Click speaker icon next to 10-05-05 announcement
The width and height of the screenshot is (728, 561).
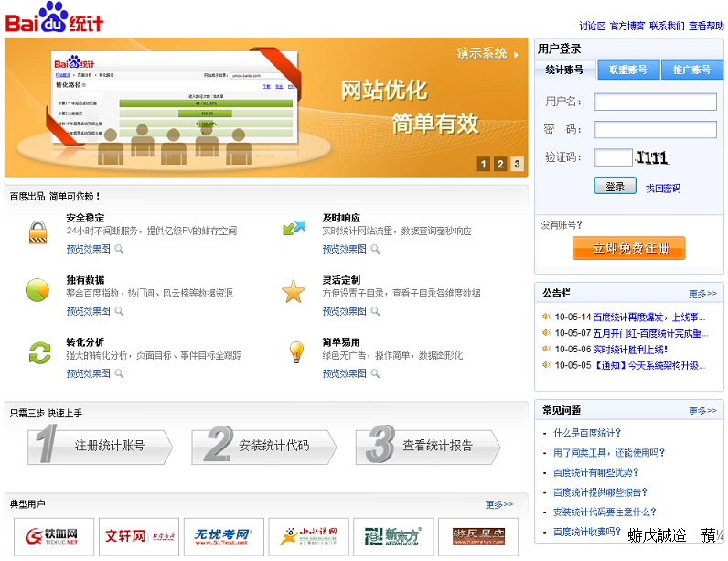point(547,365)
